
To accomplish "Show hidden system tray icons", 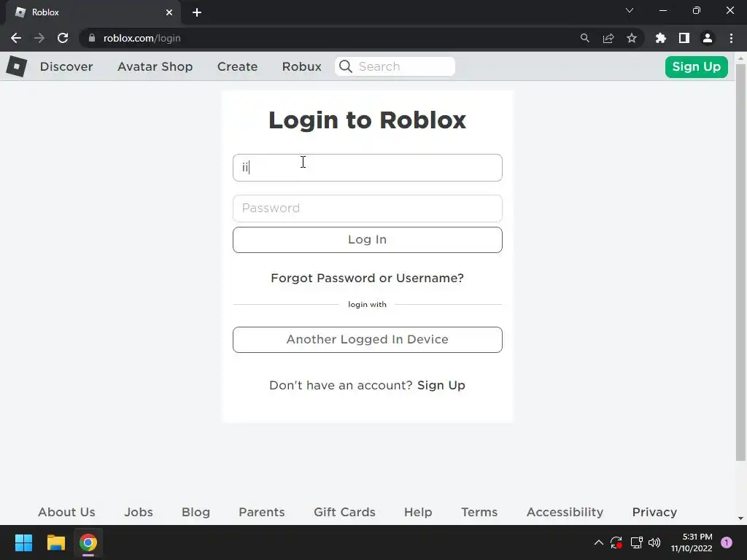I will [599, 542].
